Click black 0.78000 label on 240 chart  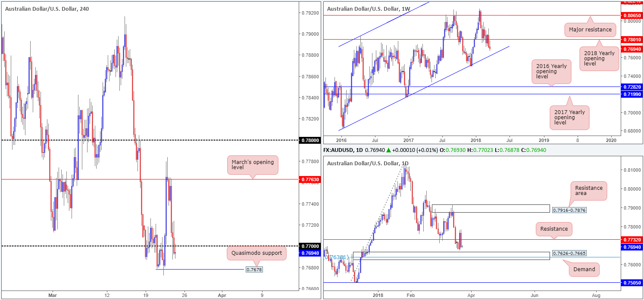pyautogui.click(x=310, y=140)
